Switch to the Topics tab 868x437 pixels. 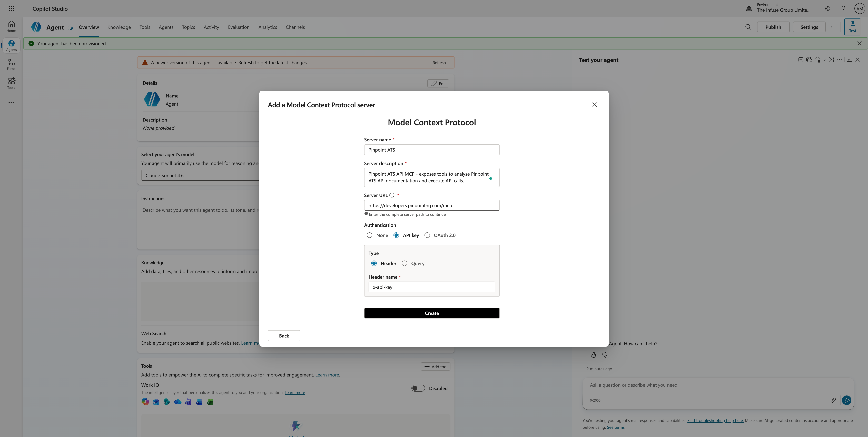tap(188, 27)
